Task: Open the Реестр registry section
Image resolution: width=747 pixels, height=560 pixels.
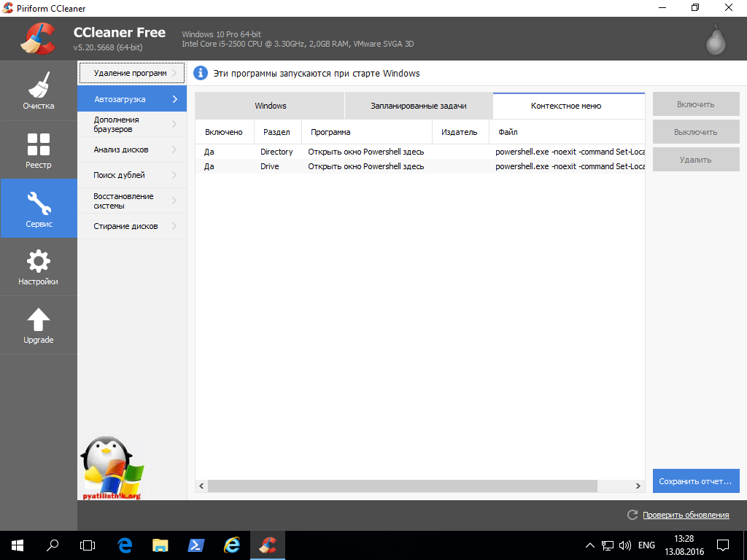Action: tap(38, 149)
